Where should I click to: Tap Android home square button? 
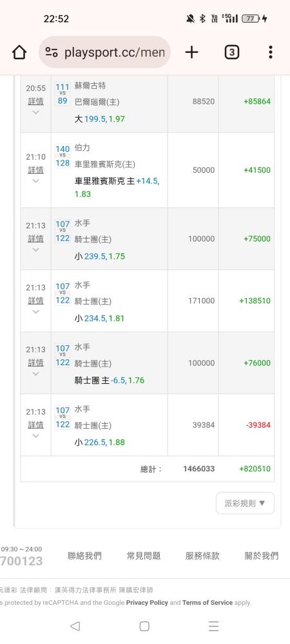[x=144, y=626]
